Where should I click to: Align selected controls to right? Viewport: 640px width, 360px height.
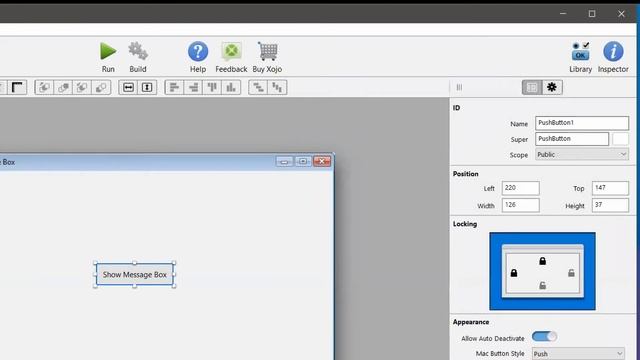[193, 87]
